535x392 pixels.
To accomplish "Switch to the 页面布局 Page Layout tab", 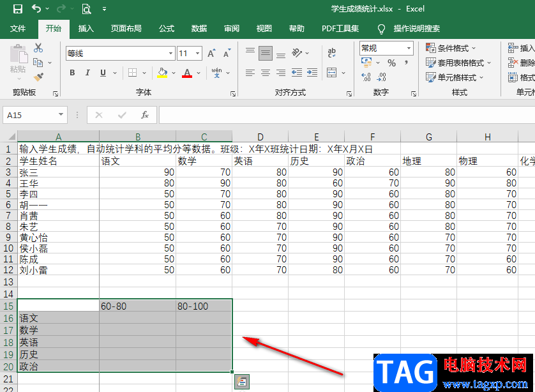I will [x=126, y=28].
